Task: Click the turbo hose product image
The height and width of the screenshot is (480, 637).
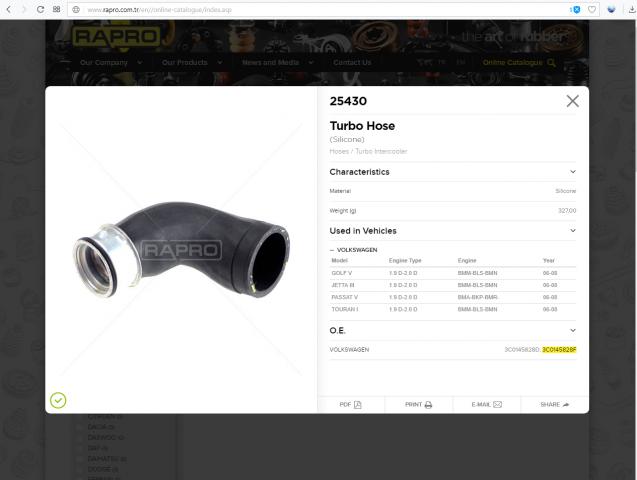Action: (182, 249)
